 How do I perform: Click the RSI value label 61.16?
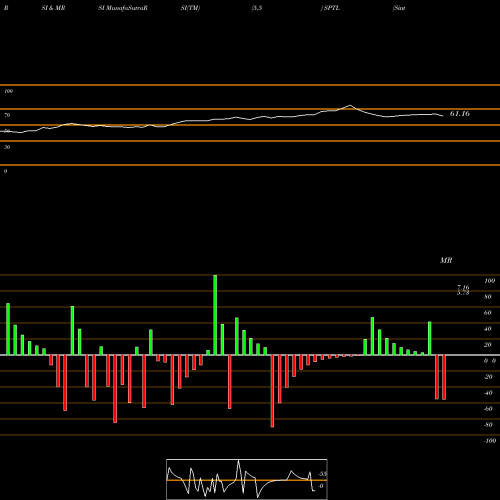pyautogui.click(x=460, y=114)
